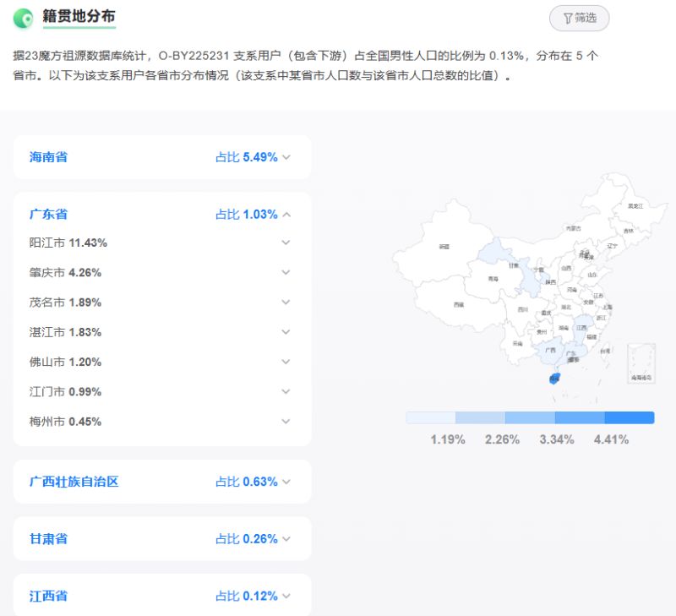Viewport: 676px width, 616px height.
Task: Click the arrow next to 佛山市 1.20%
Action: pos(286,362)
